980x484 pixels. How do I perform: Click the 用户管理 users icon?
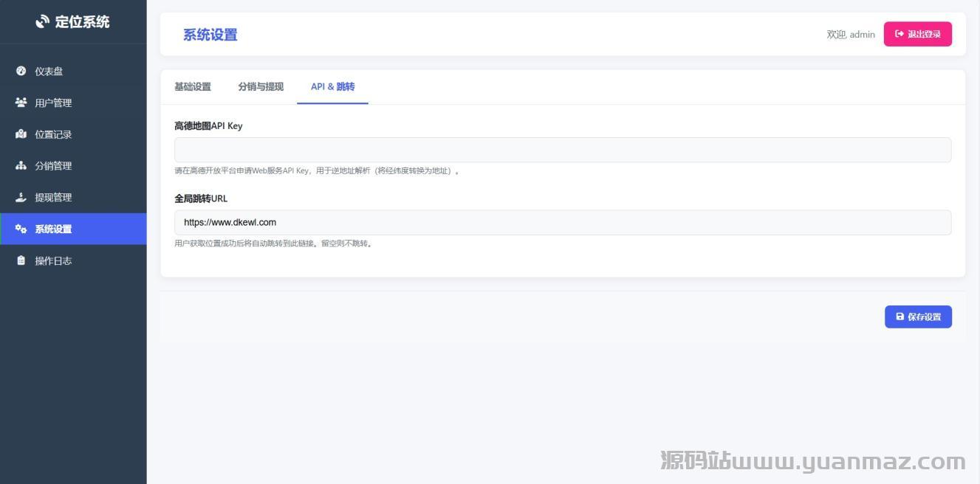pos(21,103)
